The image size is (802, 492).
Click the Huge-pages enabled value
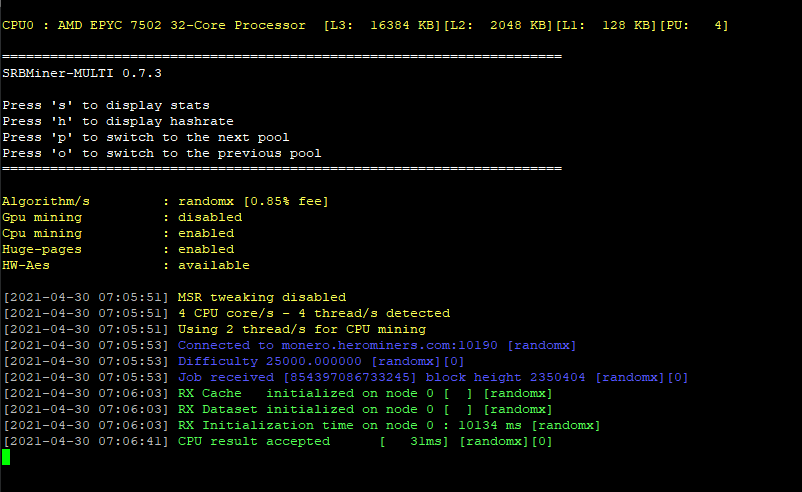click(x=206, y=249)
